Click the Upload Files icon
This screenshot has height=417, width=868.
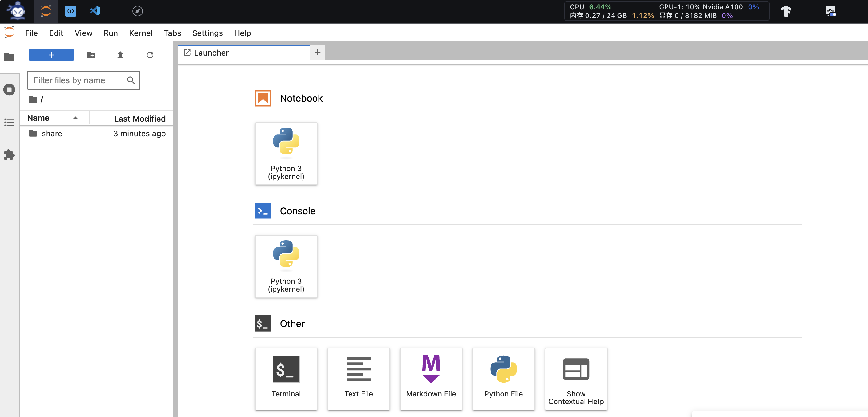120,55
